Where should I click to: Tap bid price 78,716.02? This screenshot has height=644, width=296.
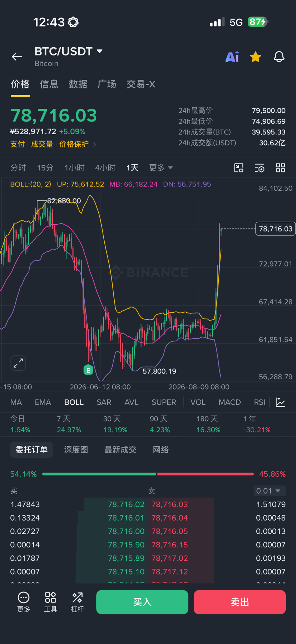(x=126, y=504)
